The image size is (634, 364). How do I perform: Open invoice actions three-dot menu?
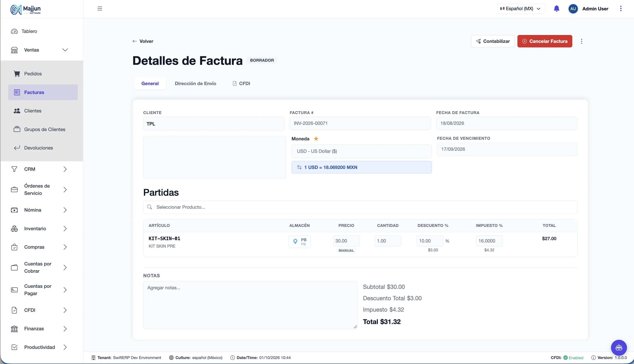(x=581, y=41)
